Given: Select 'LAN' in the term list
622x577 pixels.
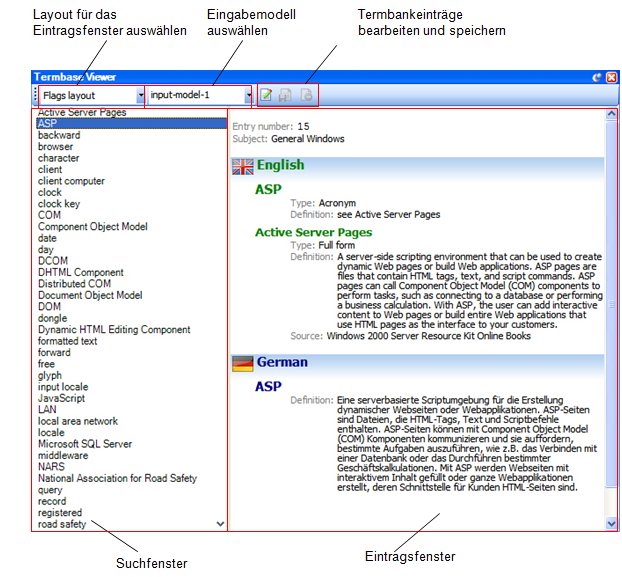Looking at the screenshot, I should [47, 410].
